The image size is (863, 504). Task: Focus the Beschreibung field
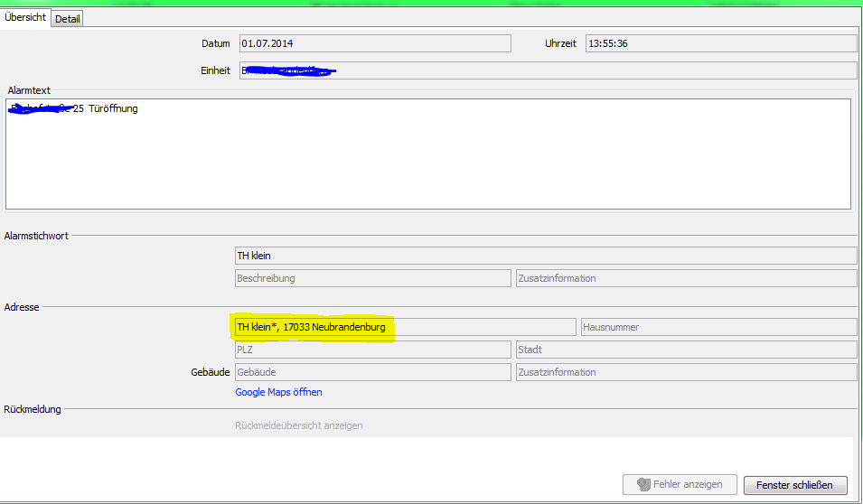click(372, 278)
